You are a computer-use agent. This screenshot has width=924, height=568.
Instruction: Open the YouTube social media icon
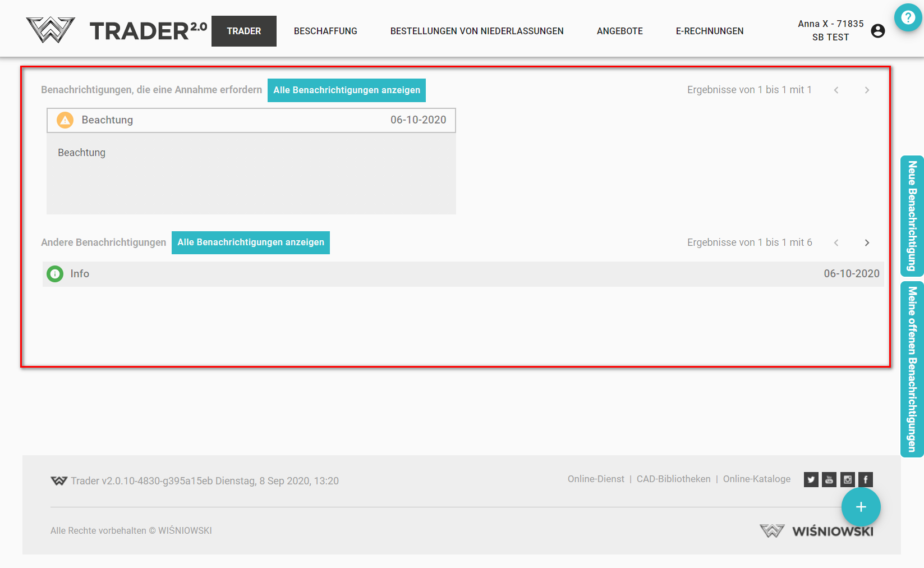[829, 479]
